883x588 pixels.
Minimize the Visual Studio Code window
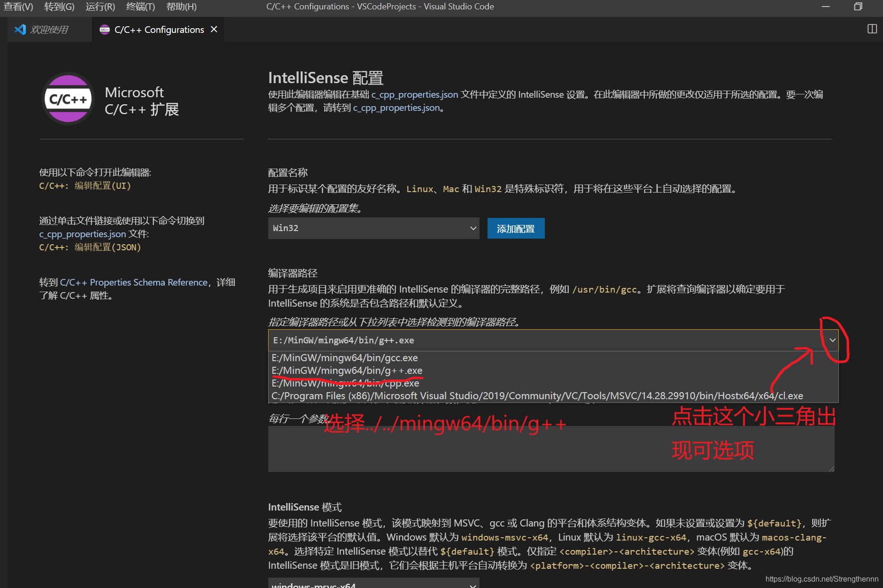[x=826, y=7]
